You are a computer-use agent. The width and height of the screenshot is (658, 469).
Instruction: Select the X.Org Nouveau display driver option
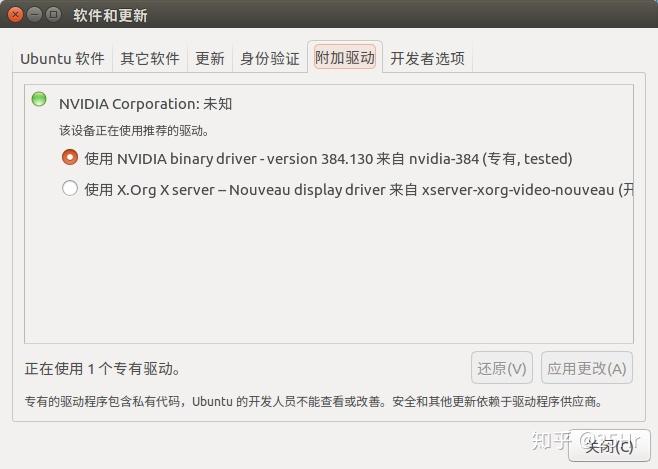pyautogui.click(x=70, y=188)
